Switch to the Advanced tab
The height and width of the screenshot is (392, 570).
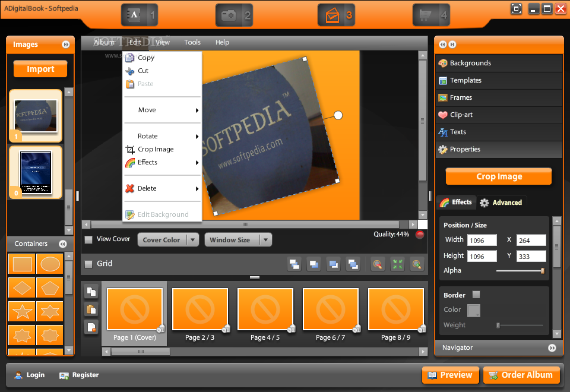pos(501,203)
